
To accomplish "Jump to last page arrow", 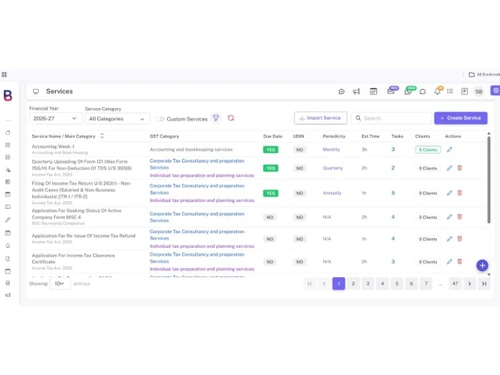I will (x=484, y=284).
